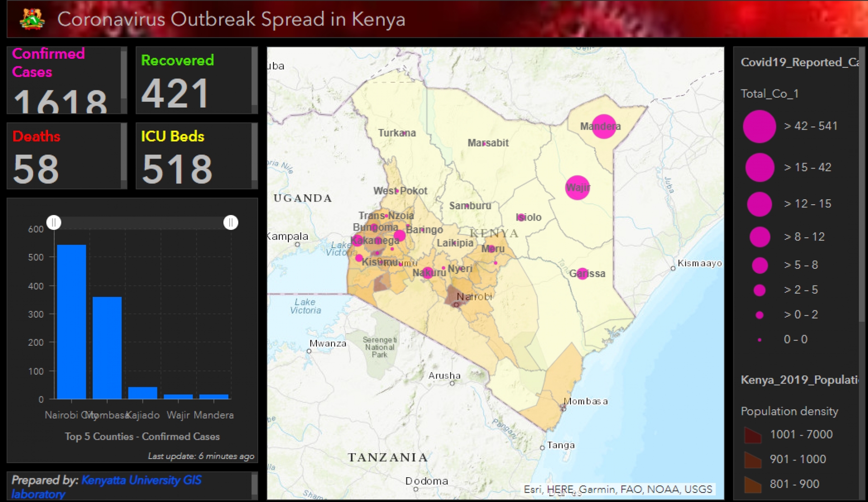The height and width of the screenshot is (502, 868).
Task: Click the legend circle for > 42 - 541
Action: click(x=759, y=127)
